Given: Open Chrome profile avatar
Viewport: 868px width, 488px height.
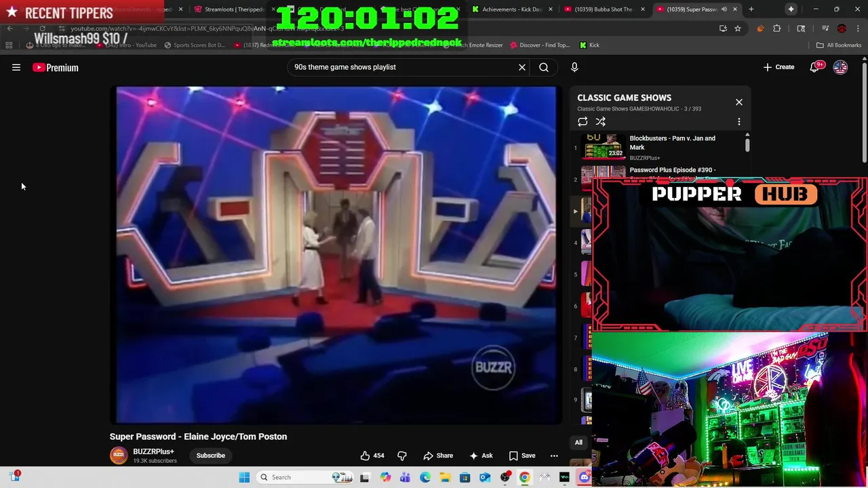Looking at the screenshot, I should 842,28.
